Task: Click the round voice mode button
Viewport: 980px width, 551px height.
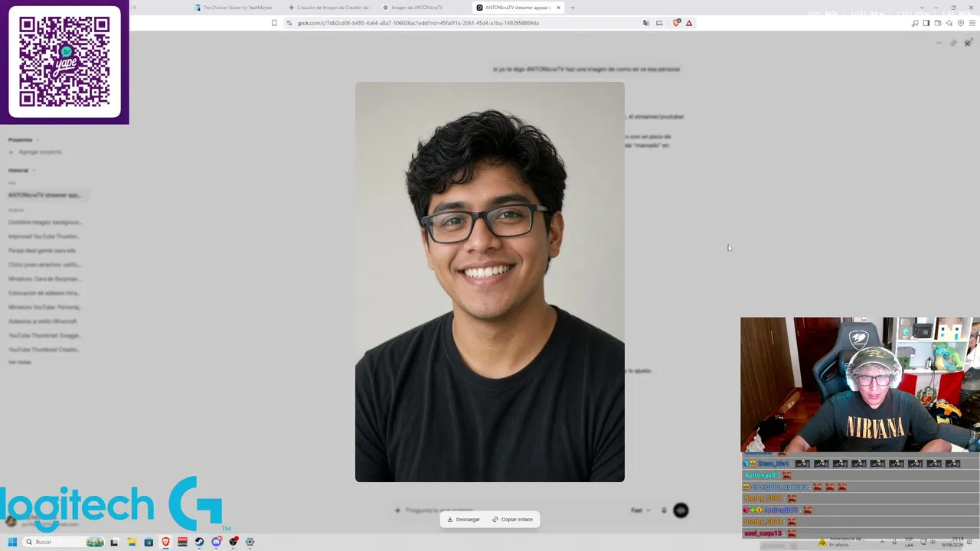Action: click(x=681, y=510)
